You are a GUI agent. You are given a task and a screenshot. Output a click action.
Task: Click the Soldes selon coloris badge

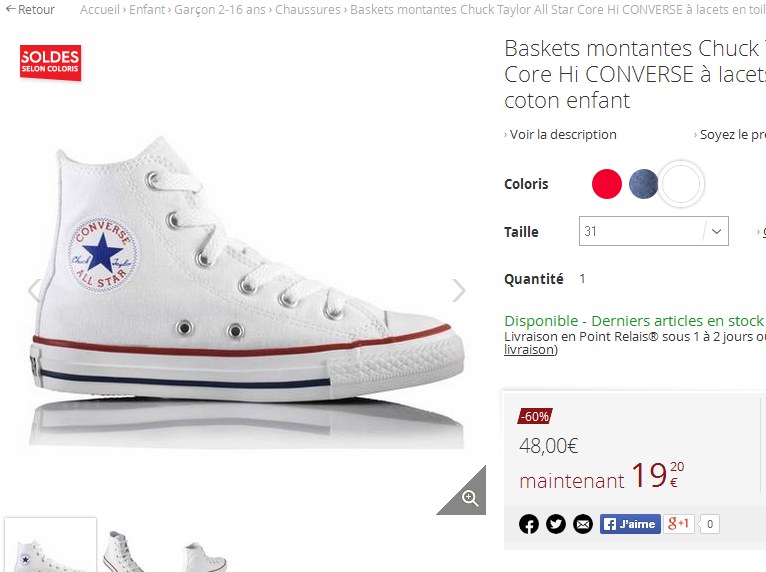tap(50, 62)
